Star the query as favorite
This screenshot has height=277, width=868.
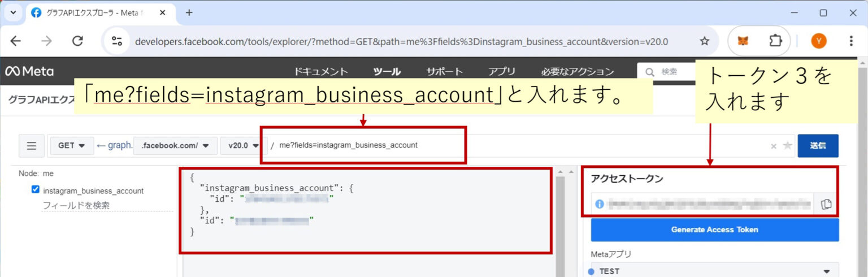(x=787, y=146)
